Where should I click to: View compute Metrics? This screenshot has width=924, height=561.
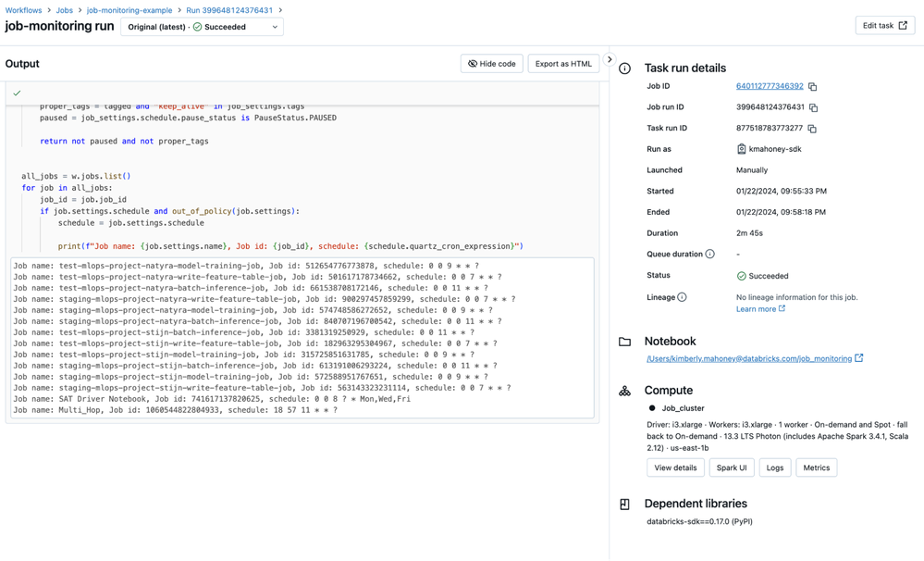pos(816,467)
